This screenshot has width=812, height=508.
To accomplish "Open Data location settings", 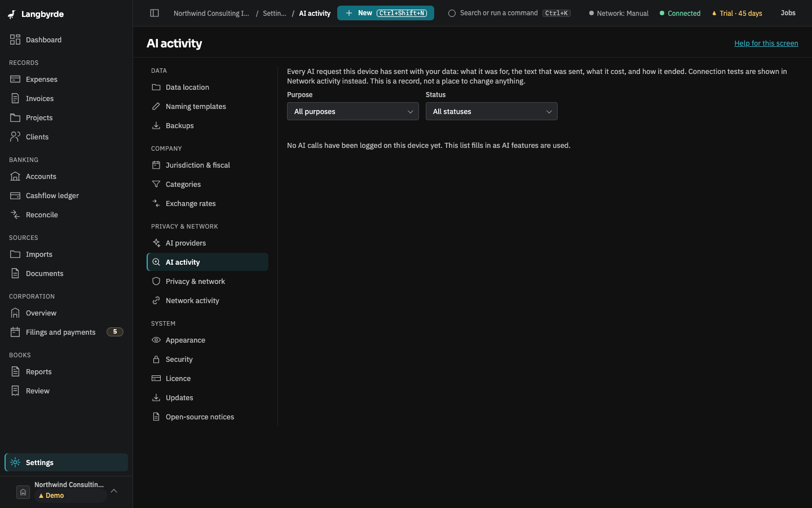I will [208, 87].
